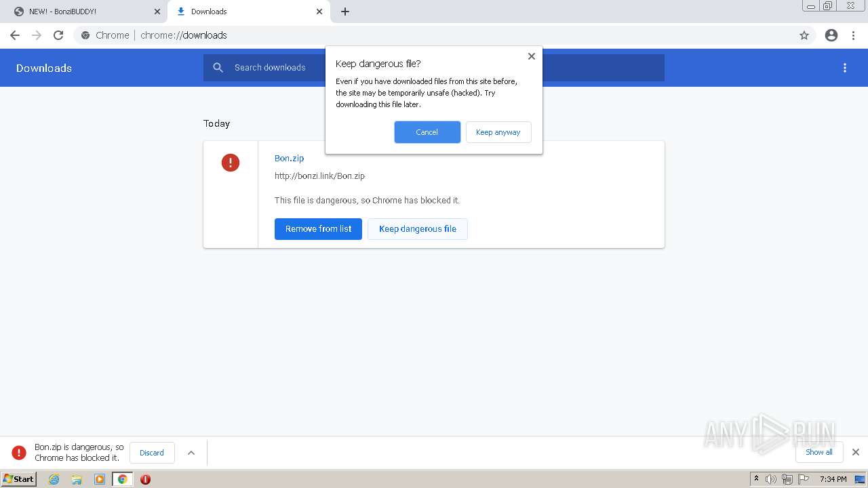Discard Bon.zip from the download shelf

click(x=152, y=453)
